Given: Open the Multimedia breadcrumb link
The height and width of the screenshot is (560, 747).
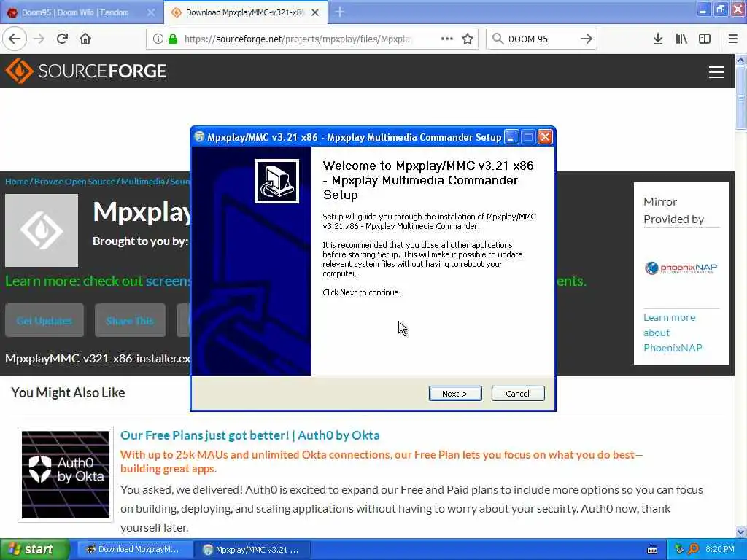Looking at the screenshot, I should [142, 182].
